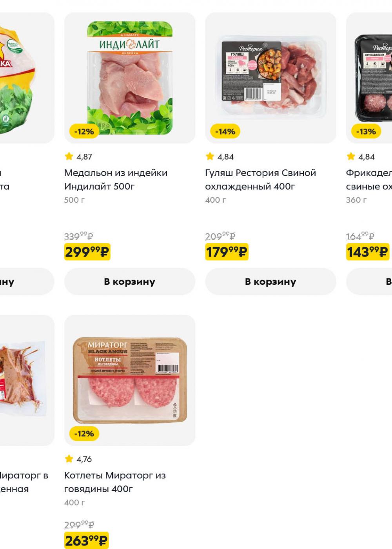Click the 299,99 ₽ price of Индилайт
This screenshot has height=549, width=392.
(x=87, y=252)
